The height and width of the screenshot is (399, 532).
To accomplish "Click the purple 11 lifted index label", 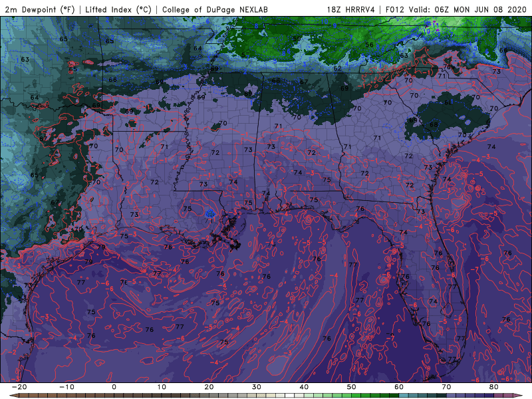I will coord(436,25).
